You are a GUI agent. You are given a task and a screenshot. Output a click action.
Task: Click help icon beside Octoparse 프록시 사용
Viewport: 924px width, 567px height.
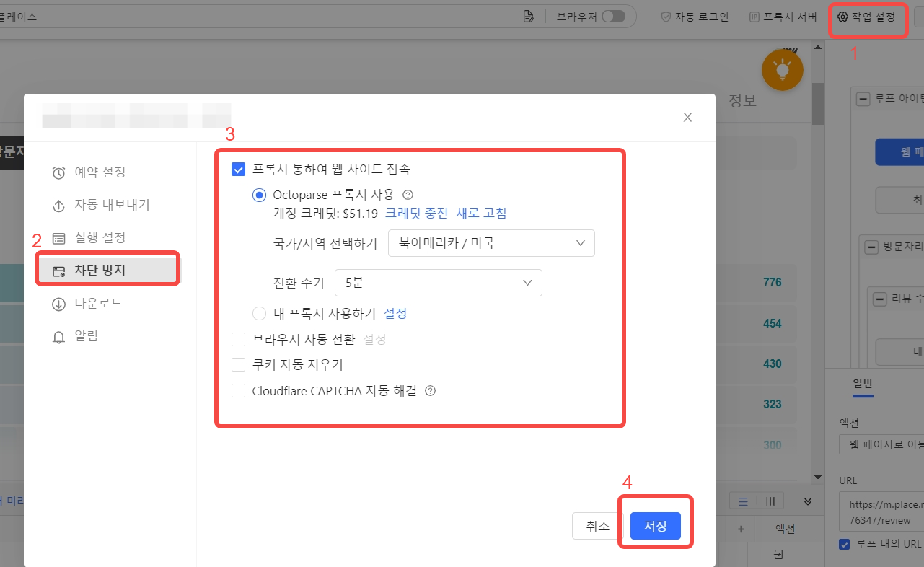click(x=408, y=195)
